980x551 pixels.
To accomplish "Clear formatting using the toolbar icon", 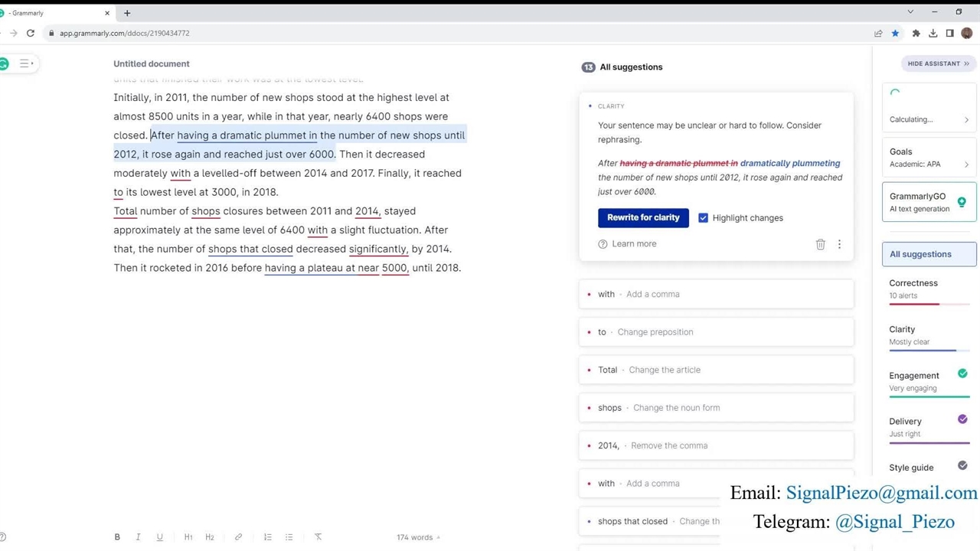I will coord(318,537).
